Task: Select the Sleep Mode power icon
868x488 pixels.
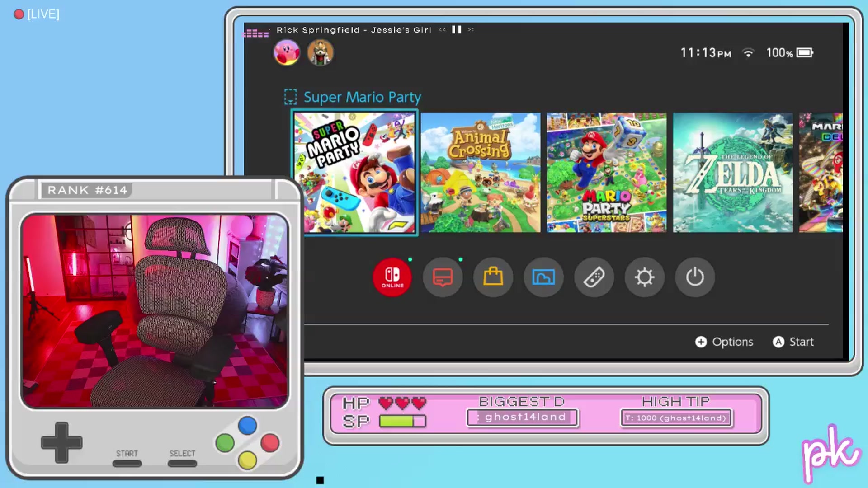Action: (695, 277)
